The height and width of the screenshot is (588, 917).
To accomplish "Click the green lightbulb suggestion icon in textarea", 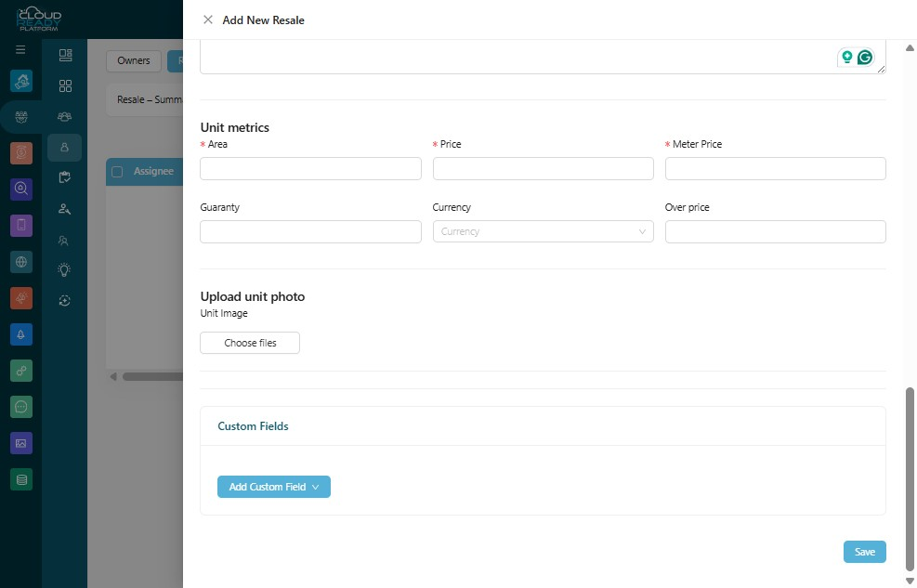I will tap(846, 57).
